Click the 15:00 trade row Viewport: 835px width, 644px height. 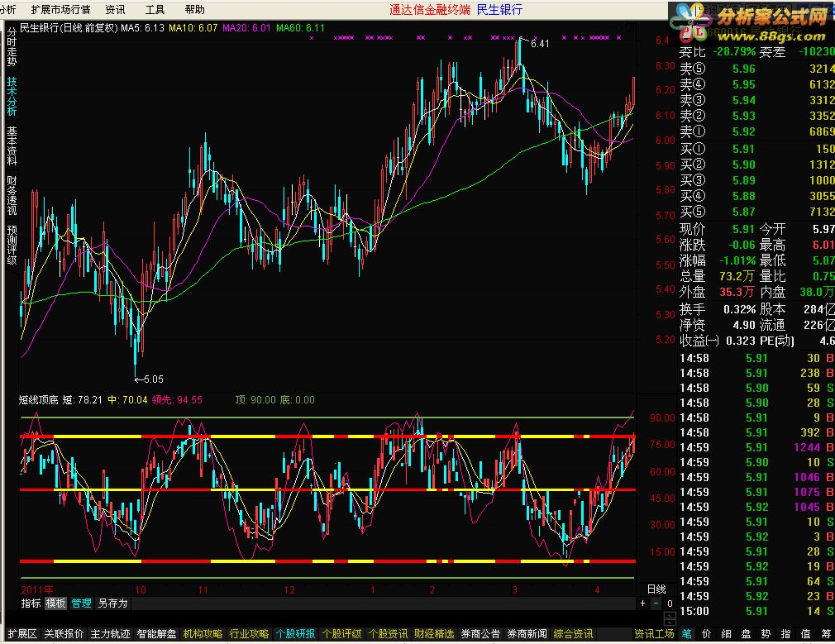coord(756,611)
